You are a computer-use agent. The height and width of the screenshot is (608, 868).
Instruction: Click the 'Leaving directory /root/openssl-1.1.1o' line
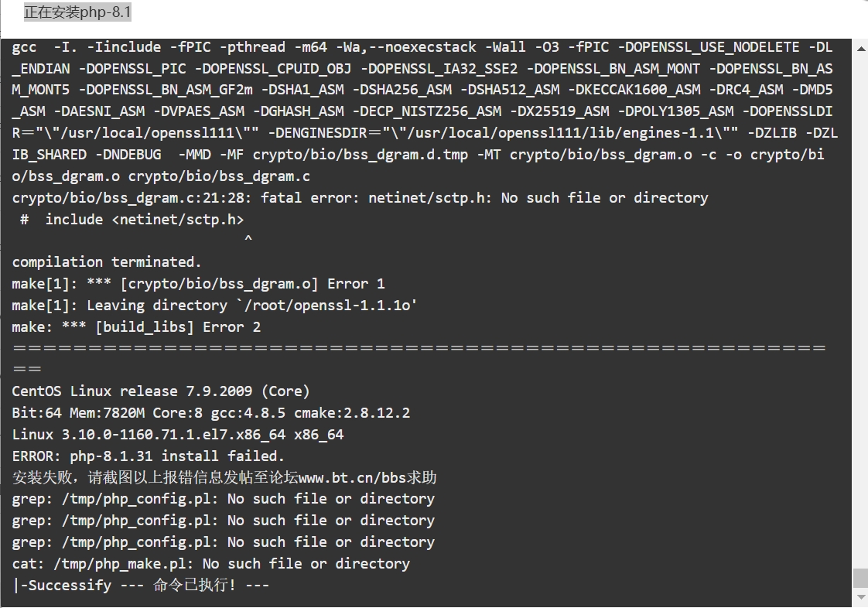pos(214,305)
